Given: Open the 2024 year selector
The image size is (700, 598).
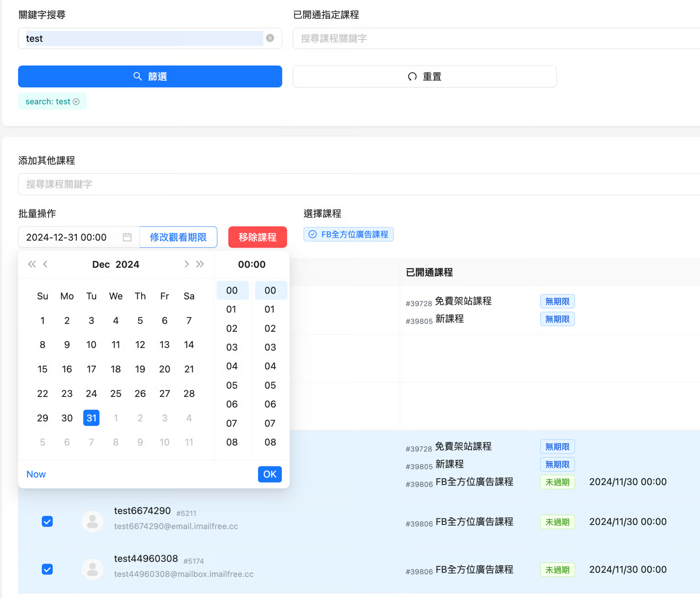Looking at the screenshot, I should click(x=128, y=264).
